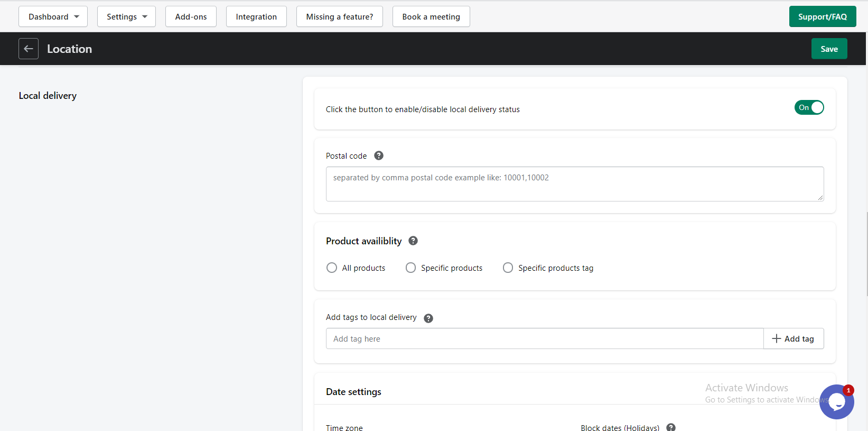The height and width of the screenshot is (431, 868).
Task: Save the location settings
Action: pyautogui.click(x=829, y=49)
